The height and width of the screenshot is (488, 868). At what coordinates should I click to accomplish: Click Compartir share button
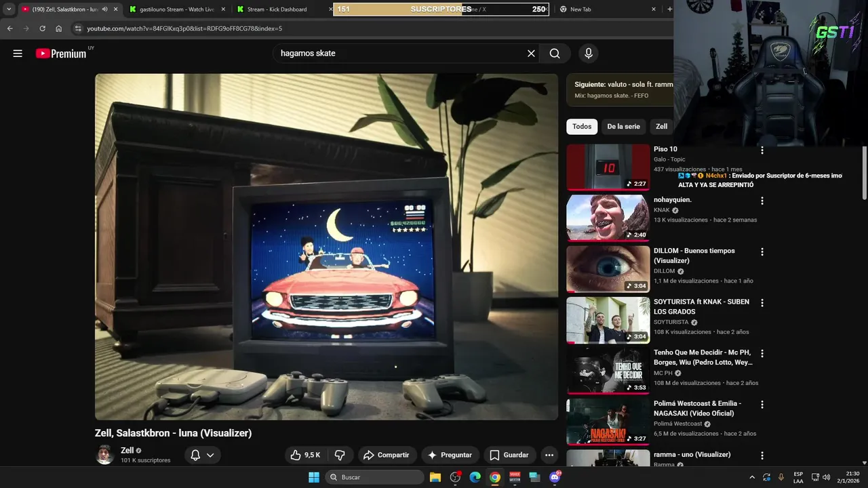(386, 455)
